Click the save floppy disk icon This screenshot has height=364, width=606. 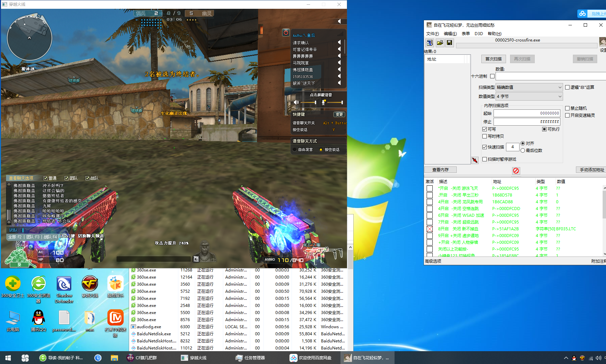point(449,43)
